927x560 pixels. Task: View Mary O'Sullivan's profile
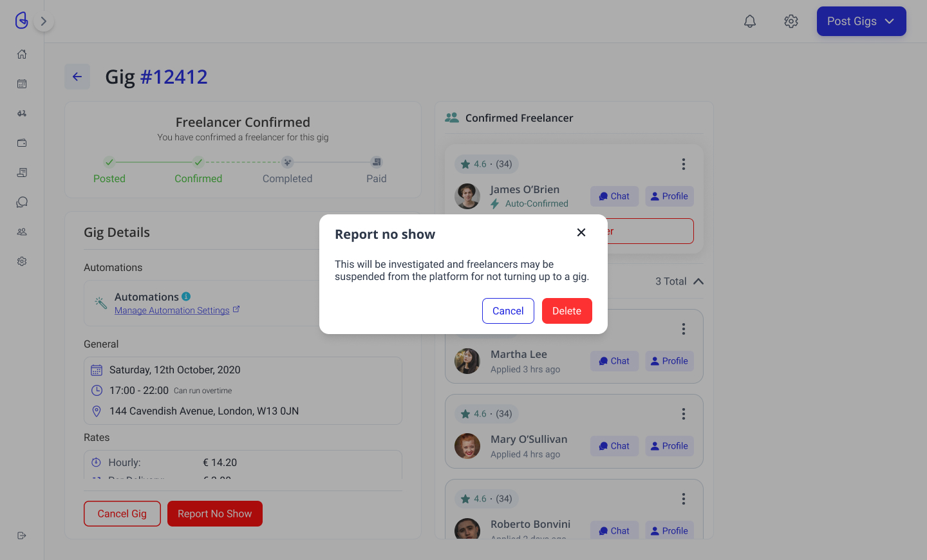[x=669, y=446]
